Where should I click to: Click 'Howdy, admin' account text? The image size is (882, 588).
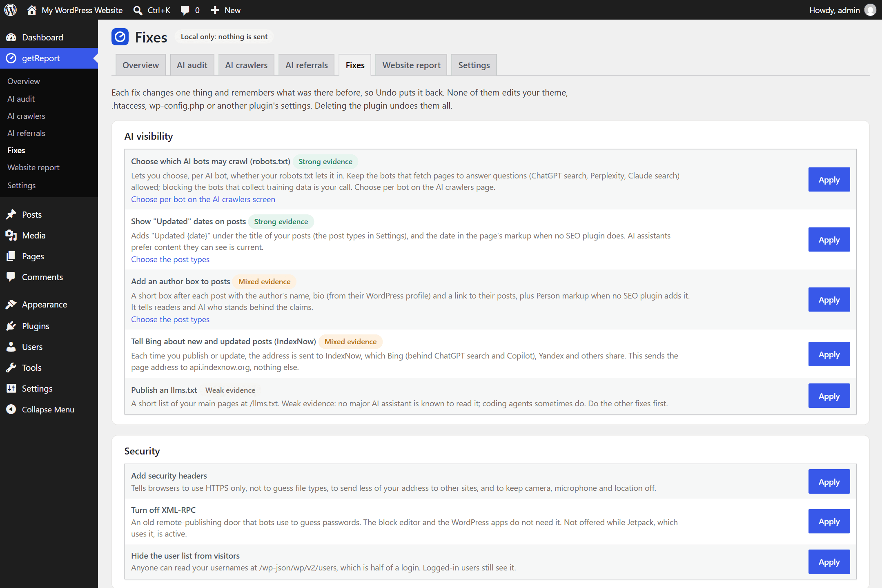pyautogui.click(x=835, y=10)
